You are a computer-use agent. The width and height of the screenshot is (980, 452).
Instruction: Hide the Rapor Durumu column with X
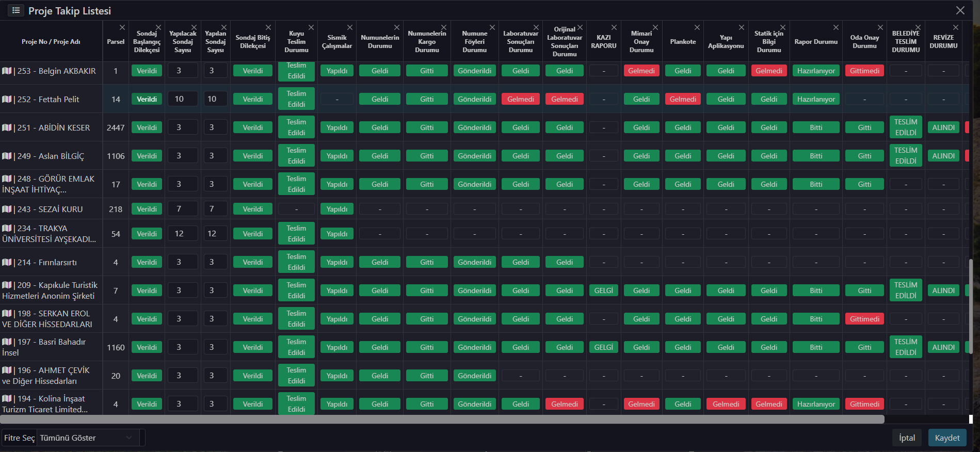point(836,27)
